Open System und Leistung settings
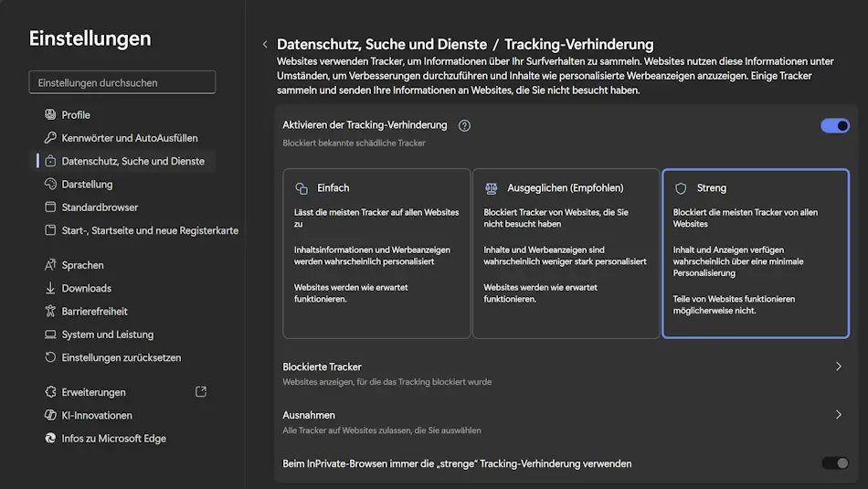Image resolution: width=868 pixels, height=489 pixels. (x=108, y=335)
